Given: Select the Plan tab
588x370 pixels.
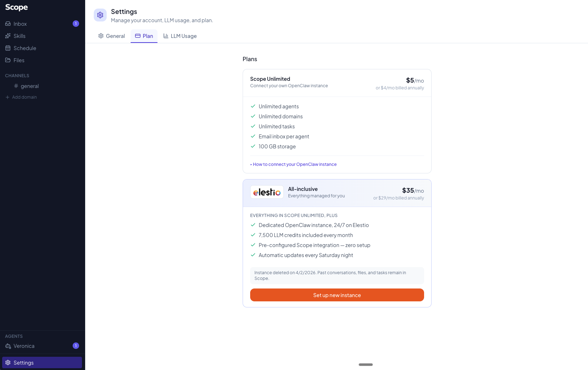Looking at the screenshot, I should (144, 36).
